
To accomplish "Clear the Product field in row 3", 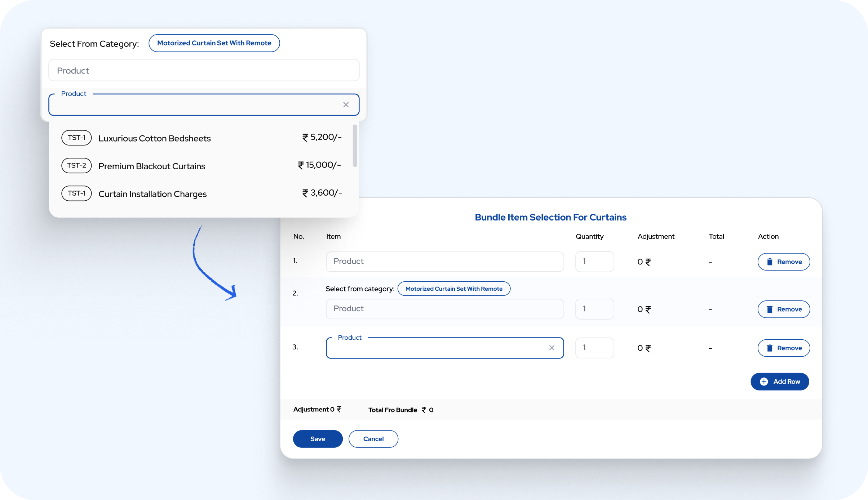I will point(552,348).
